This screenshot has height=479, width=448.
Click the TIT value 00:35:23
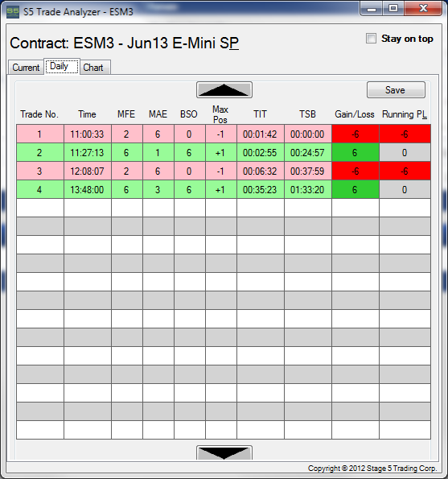pos(261,190)
